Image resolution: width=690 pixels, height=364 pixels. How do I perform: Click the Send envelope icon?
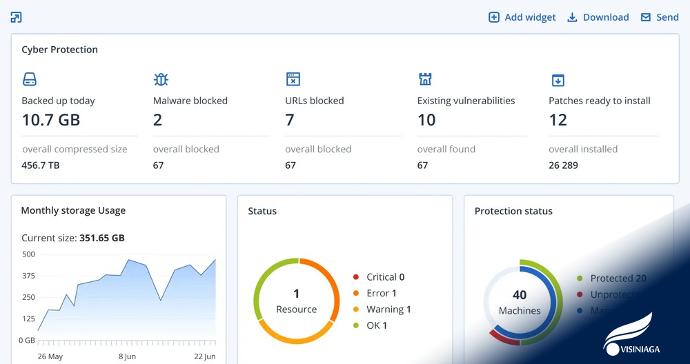click(646, 17)
